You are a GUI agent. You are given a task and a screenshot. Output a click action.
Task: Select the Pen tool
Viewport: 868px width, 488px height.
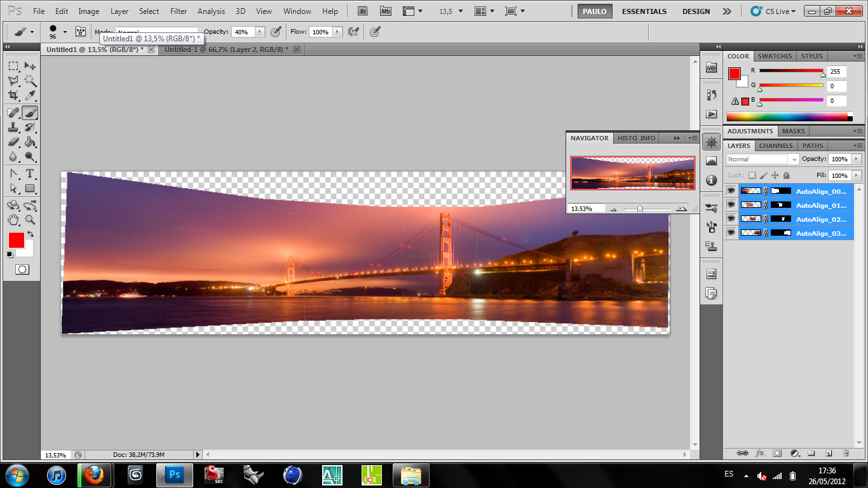13,173
